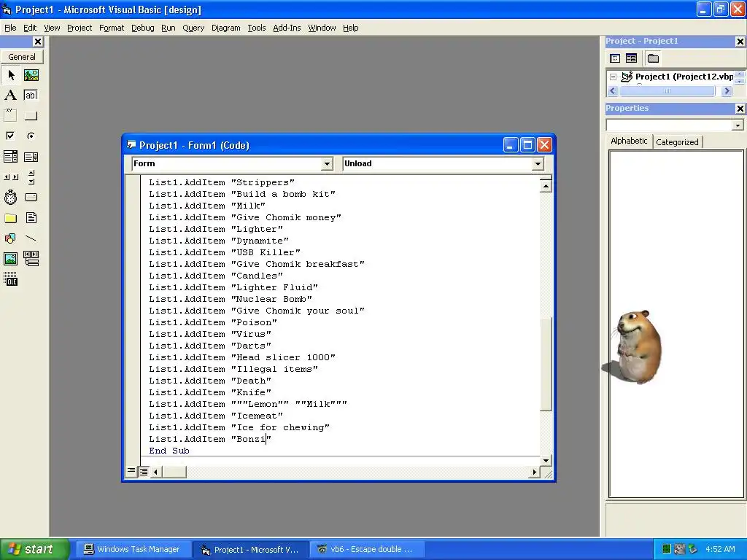Open the Form object dropdown
Image resolution: width=747 pixels, height=560 pixels.
tap(327, 164)
